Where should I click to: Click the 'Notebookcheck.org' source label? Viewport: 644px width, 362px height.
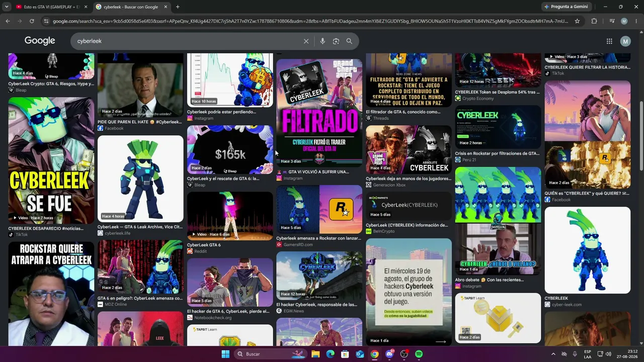(213, 318)
